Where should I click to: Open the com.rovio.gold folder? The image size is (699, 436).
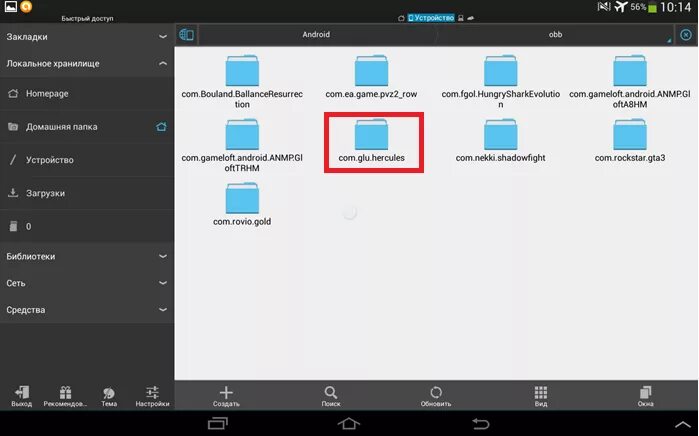tap(242, 204)
